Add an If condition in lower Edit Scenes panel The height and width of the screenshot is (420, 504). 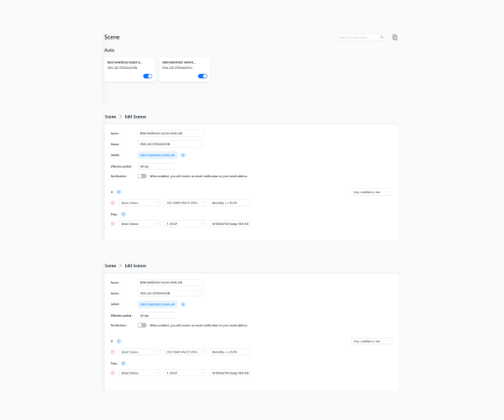pos(118,341)
